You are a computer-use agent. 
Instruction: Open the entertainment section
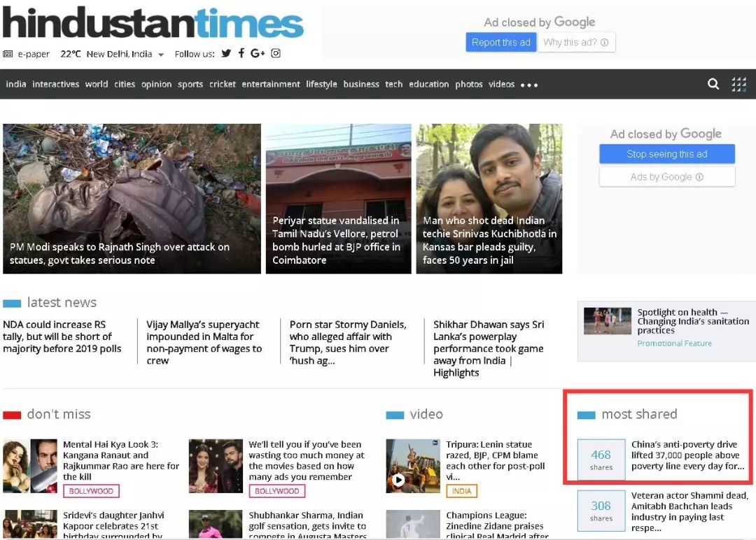270,85
